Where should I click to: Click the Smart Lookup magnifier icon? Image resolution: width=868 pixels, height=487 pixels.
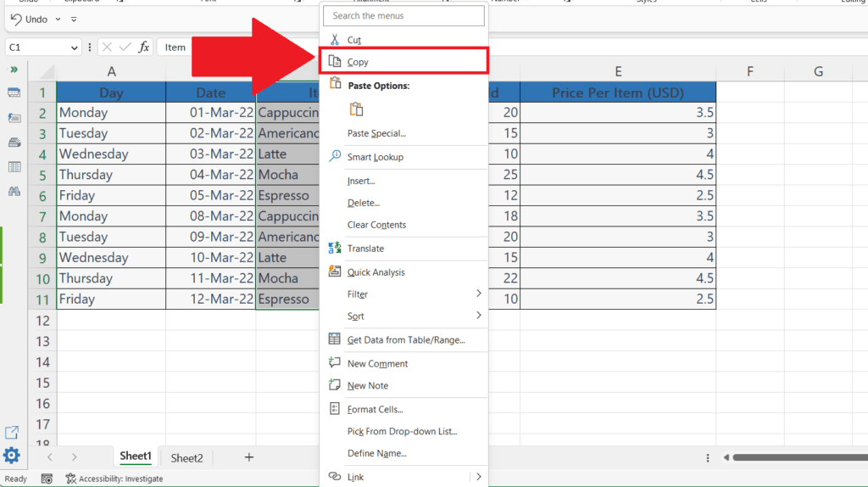click(334, 156)
